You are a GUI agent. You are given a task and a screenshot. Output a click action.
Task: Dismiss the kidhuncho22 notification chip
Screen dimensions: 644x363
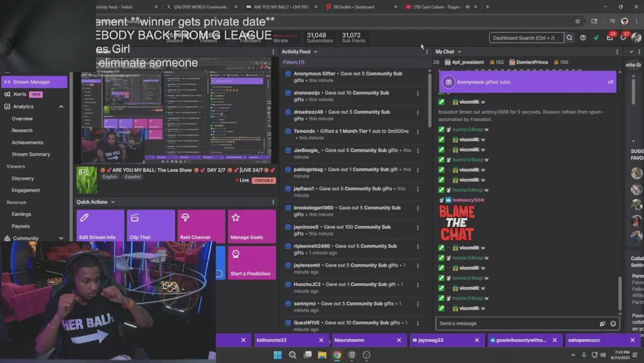tap(321, 340)
